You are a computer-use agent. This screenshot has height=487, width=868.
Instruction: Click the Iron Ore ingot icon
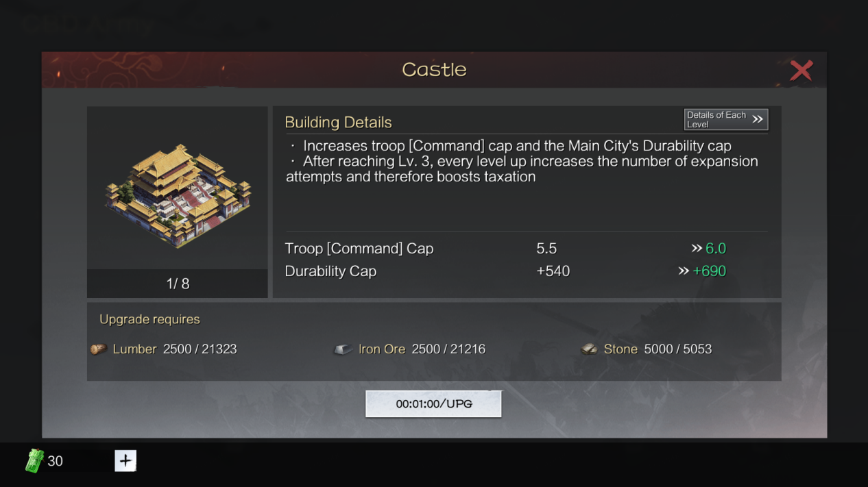(x=343, y=349)
